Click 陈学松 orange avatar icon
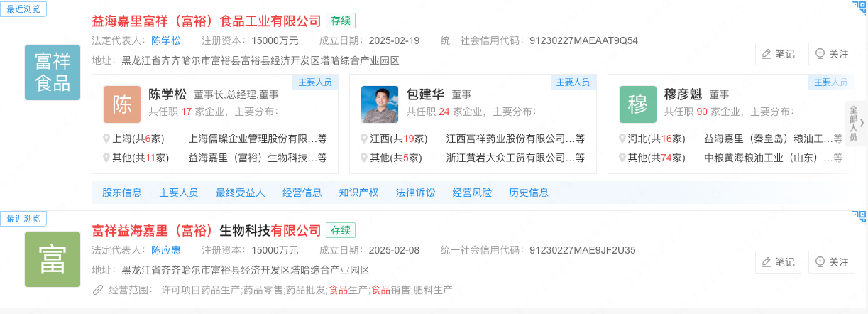This screenshot has height=314, width=868. point(122,104)
